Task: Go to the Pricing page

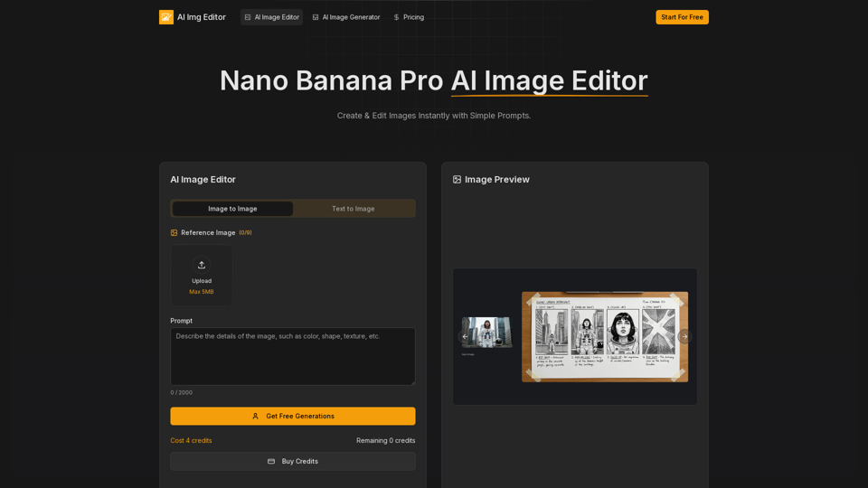Action: (x=409, y=17)
